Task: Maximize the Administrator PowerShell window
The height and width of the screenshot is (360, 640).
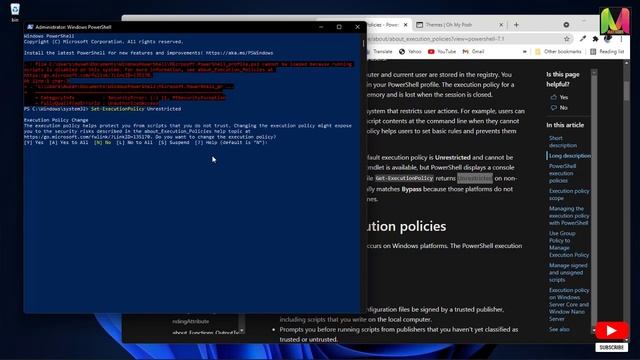Action: pos(339,27)
